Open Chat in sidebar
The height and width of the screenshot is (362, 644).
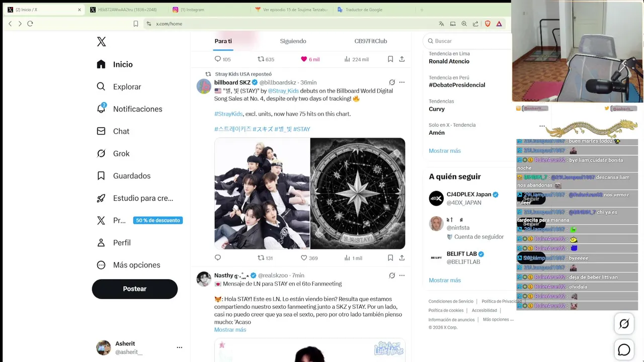tap(113, 131)
